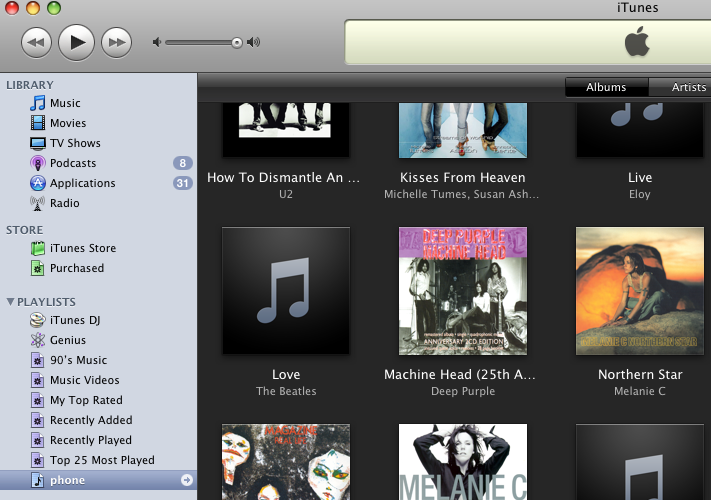Click the My Top Rated playlist icon
This screenshot has height=500, width=711.
[38, 400]
